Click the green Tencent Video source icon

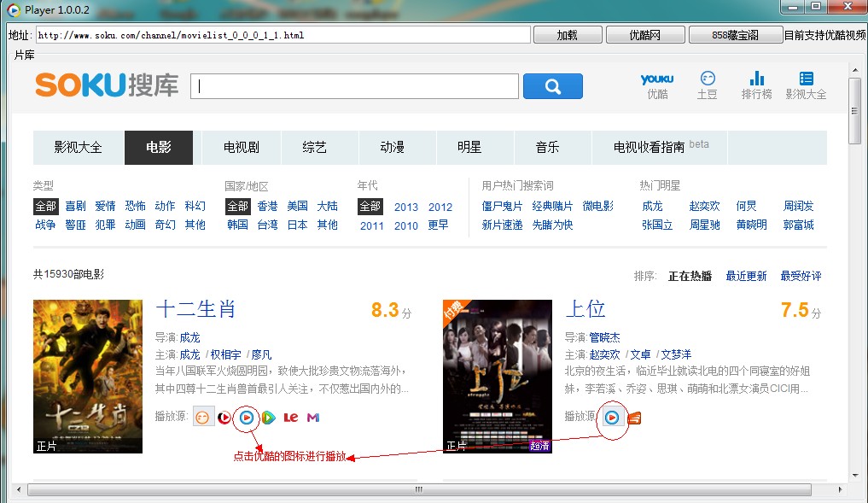coord(269,417)
